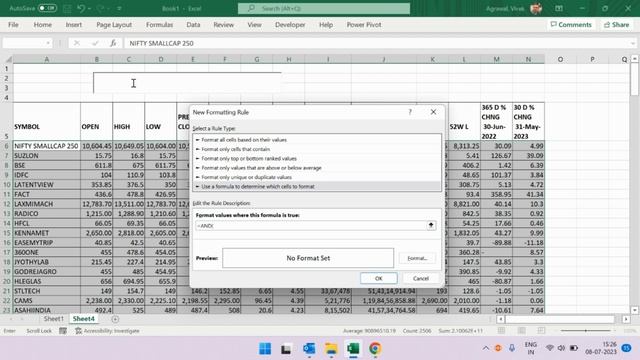This screenshot has height=360, width=640.
Task: Click the horizontal scrollbar right arrow
Action: coord(626,319)
